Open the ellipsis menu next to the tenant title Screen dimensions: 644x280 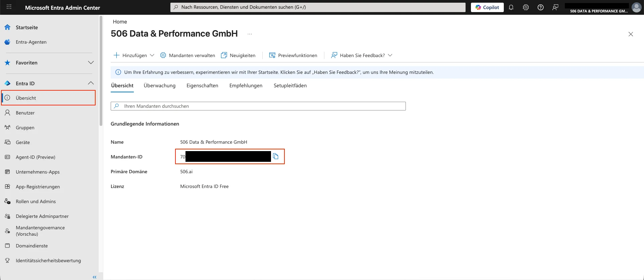(250, 34)
